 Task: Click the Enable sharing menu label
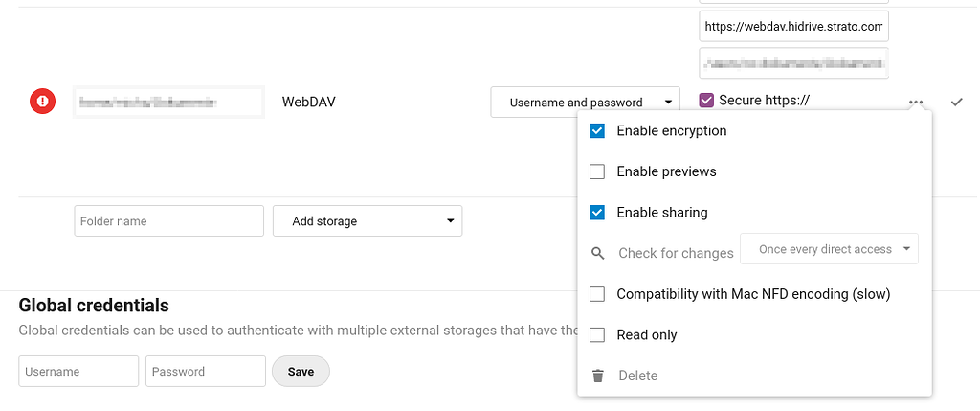tap(662, 213)
